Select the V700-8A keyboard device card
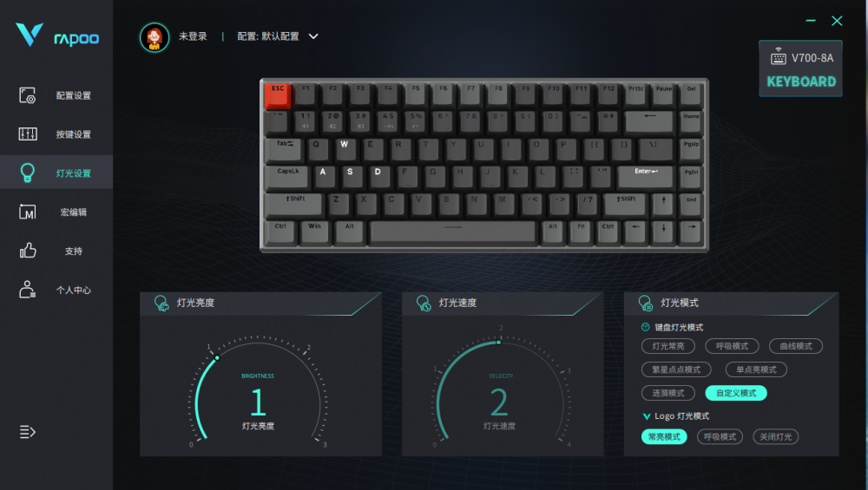The image size is (868, 490). tap(800, 69)
